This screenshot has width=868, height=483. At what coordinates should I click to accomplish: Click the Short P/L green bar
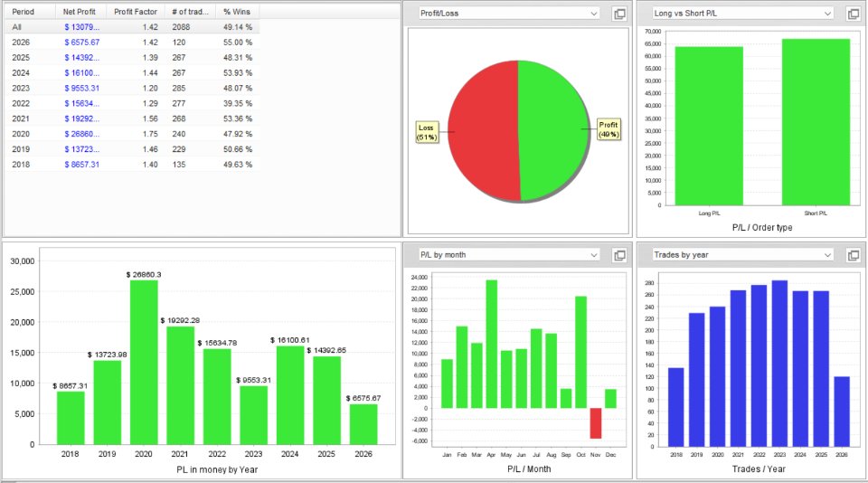[816, 122]
